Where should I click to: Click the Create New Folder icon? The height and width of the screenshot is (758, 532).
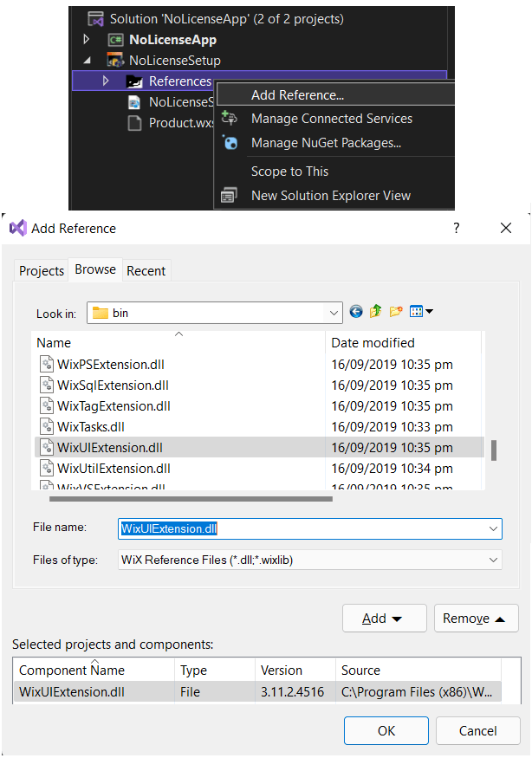click(394, 311)
